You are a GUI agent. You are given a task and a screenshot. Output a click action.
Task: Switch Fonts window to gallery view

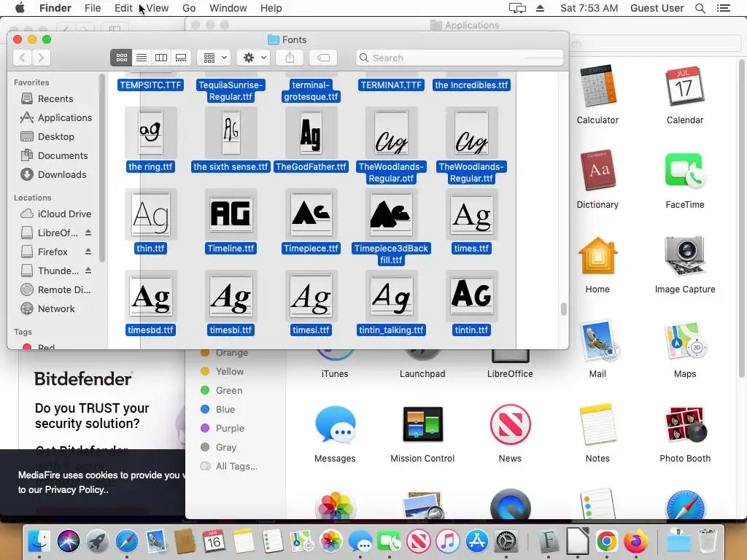(x=181, y=58)
